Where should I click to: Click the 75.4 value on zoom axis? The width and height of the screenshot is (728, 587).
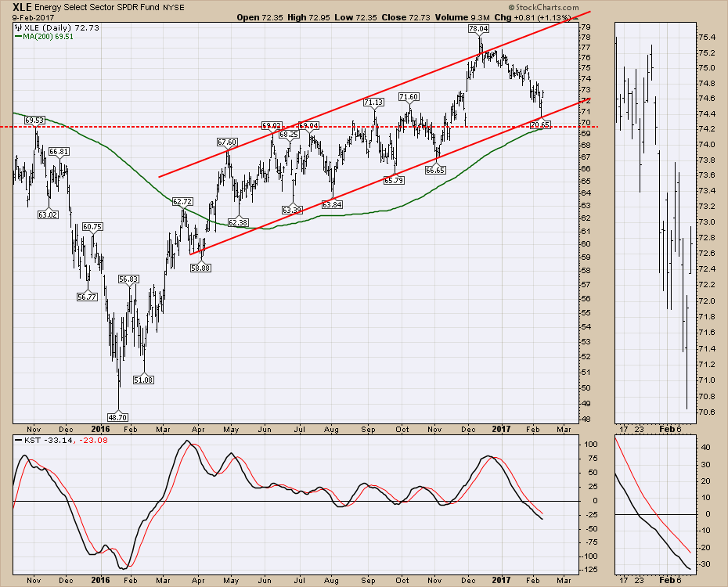click(x=707, y=37)
